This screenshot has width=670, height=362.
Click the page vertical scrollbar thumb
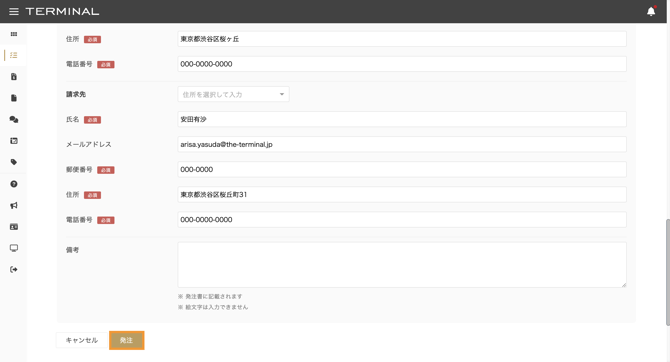tap(667, 272)
